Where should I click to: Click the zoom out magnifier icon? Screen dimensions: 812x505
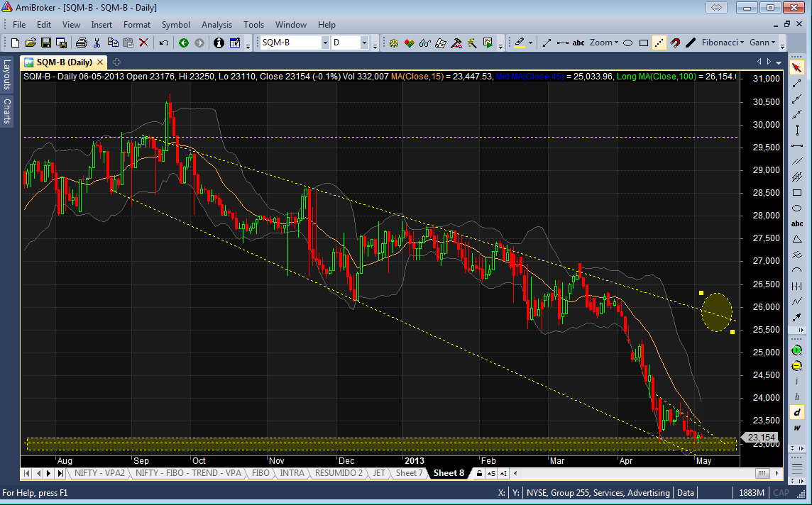pos(797,367)
